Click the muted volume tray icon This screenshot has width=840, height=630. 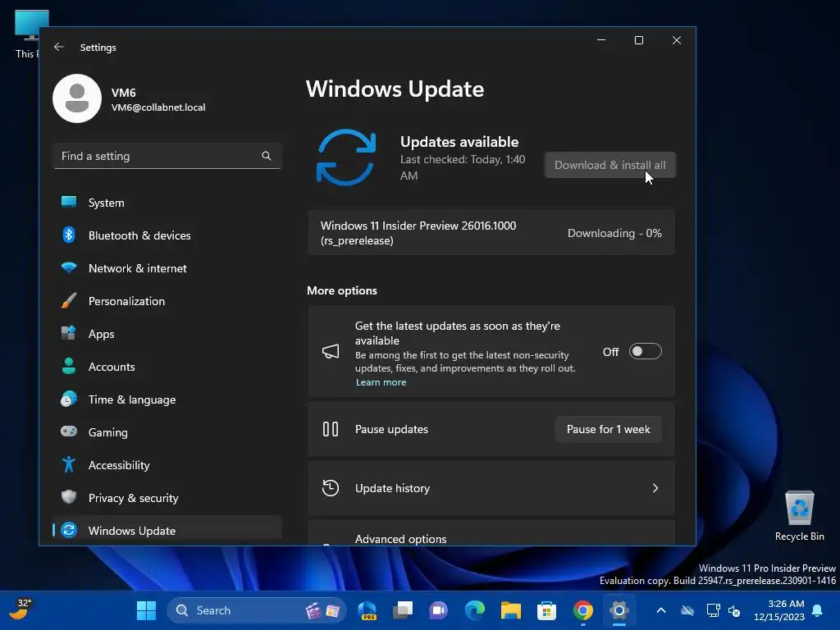(x=734, y=610)
